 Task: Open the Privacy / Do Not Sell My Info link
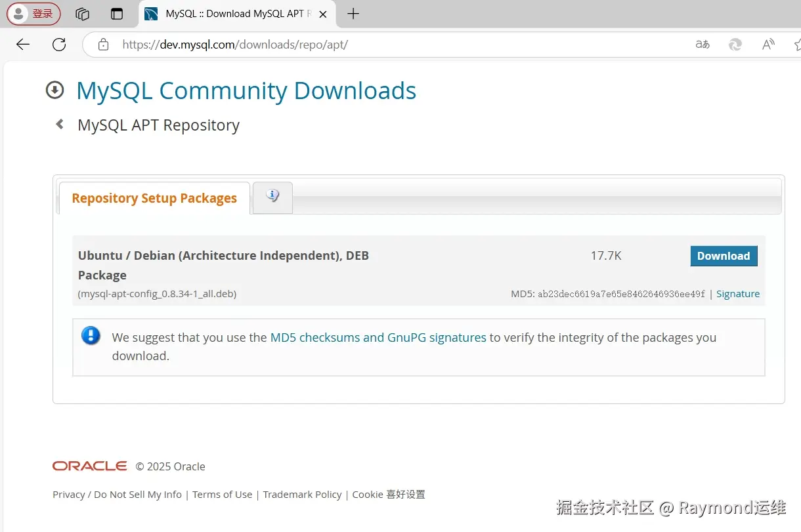point(117,495)
